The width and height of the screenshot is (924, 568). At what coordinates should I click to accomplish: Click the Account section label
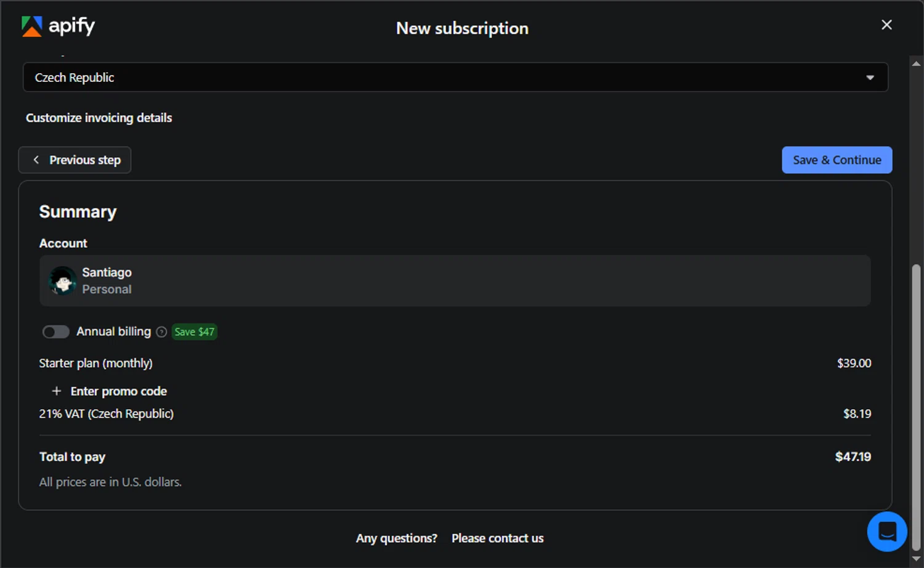63,243
